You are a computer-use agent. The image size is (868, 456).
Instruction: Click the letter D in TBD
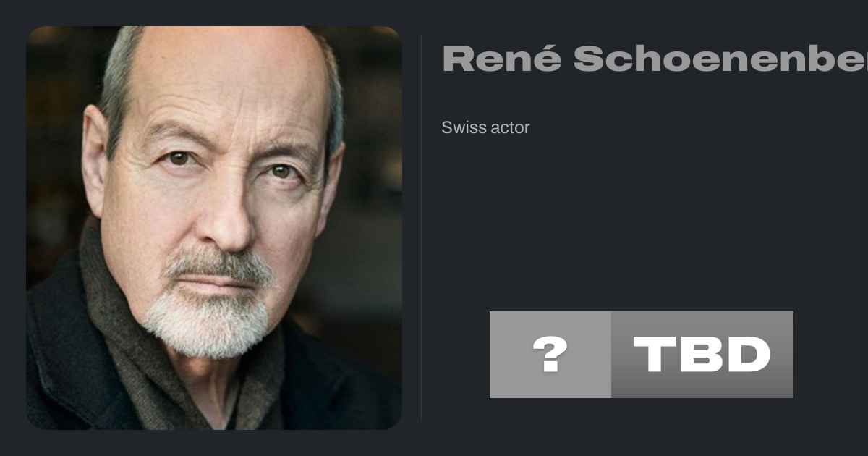[746, 355]
